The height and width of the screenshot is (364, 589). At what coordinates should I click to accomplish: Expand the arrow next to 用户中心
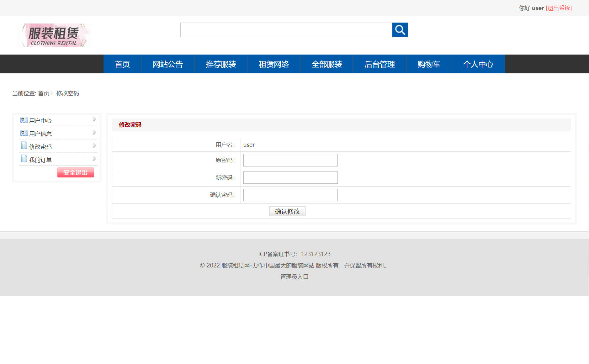94,119
